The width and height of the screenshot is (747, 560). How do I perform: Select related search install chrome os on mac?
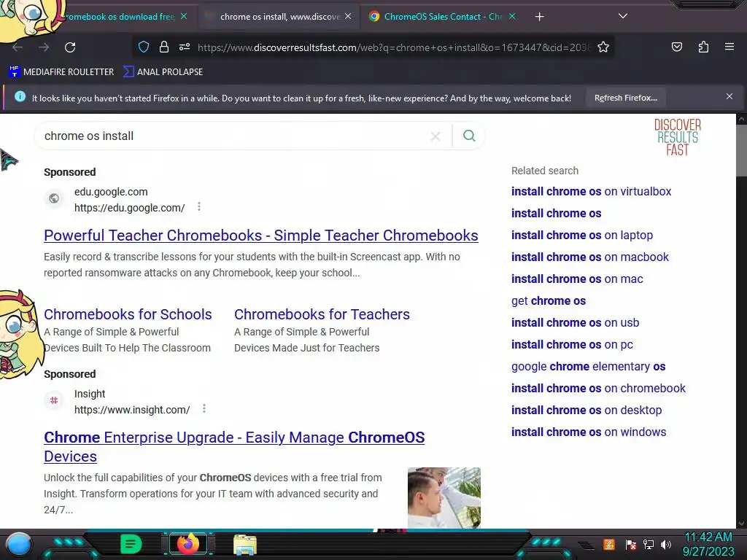577,279
